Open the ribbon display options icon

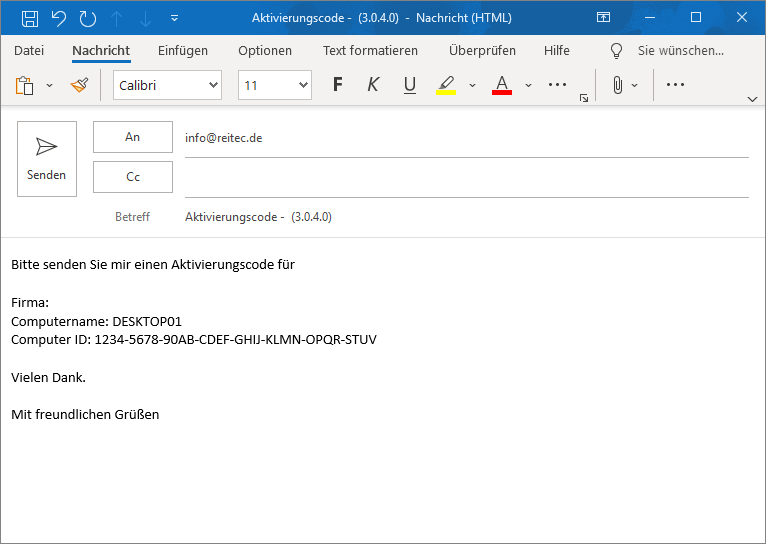603,18
